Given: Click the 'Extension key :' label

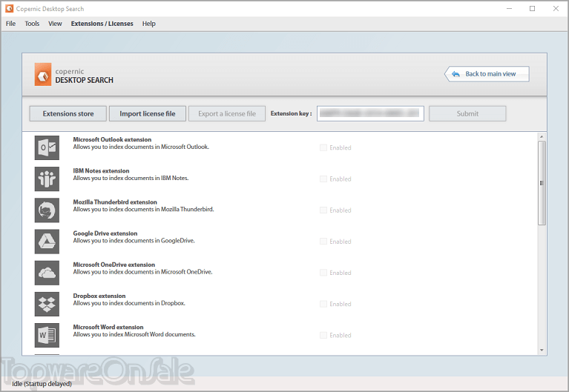Looking at the screenshot, I should [291, 113].
